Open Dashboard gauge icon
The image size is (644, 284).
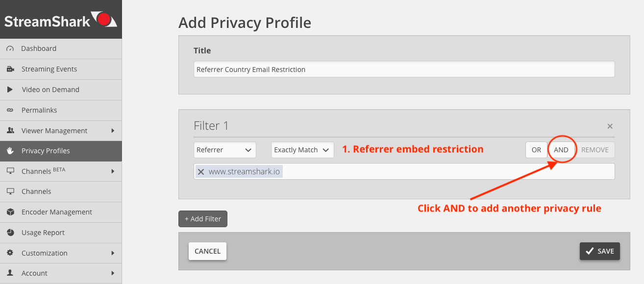10,48
